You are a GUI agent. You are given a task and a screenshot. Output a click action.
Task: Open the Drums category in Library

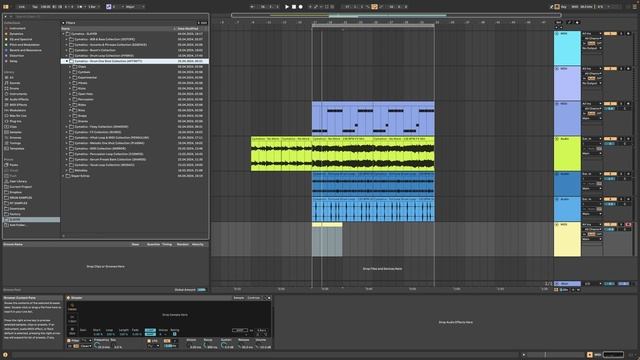(x=14, y=88)
